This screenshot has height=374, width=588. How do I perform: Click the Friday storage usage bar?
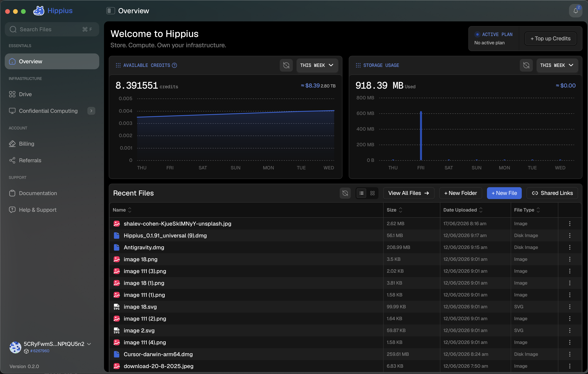click(x=421, y=136)
